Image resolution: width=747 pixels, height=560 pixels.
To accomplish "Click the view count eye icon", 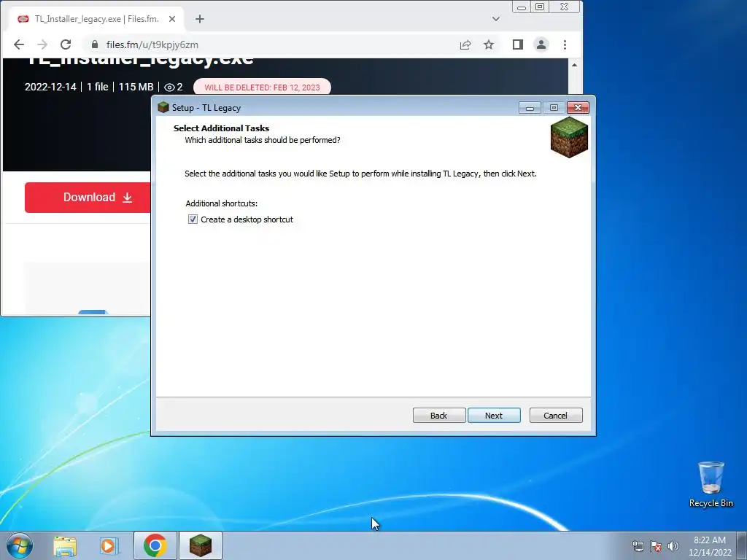I will point(169,87).
